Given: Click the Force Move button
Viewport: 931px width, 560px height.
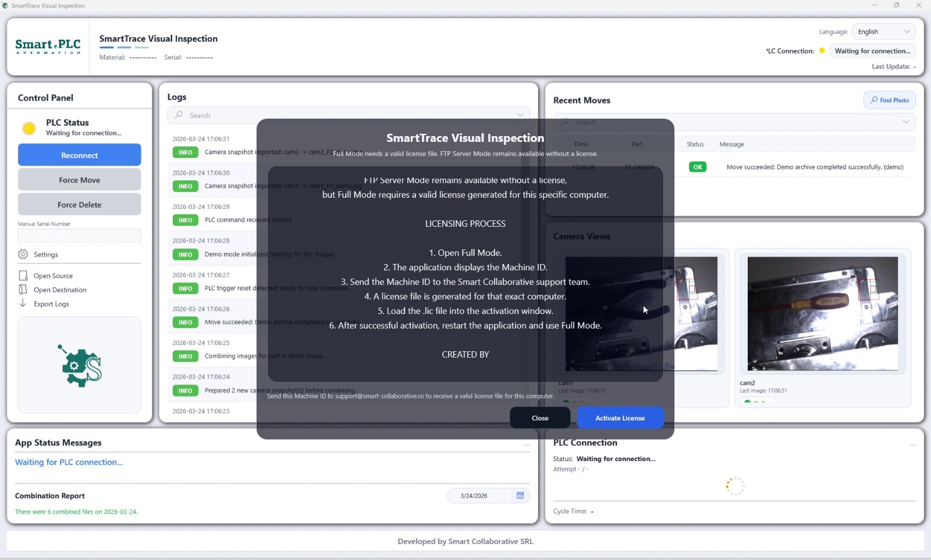Looking at the screenshot, I should (x=80, y=180).
